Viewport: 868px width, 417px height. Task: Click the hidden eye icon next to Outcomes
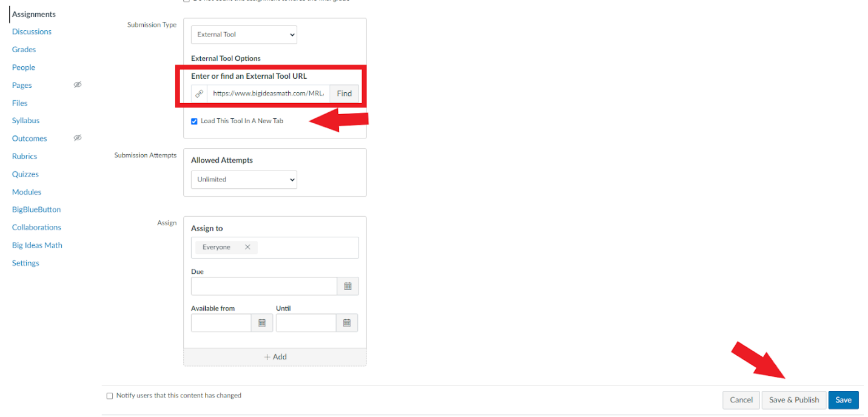pos(78,138)
